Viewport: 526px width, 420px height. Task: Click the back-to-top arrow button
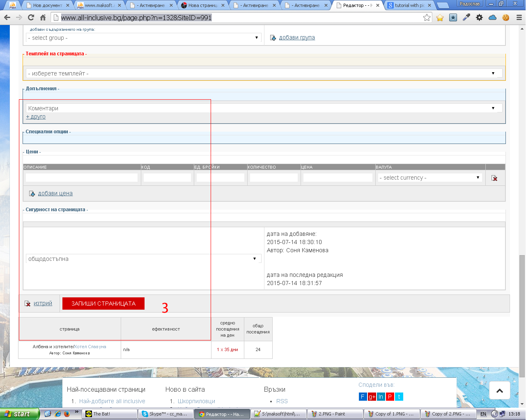coord(500,390)
